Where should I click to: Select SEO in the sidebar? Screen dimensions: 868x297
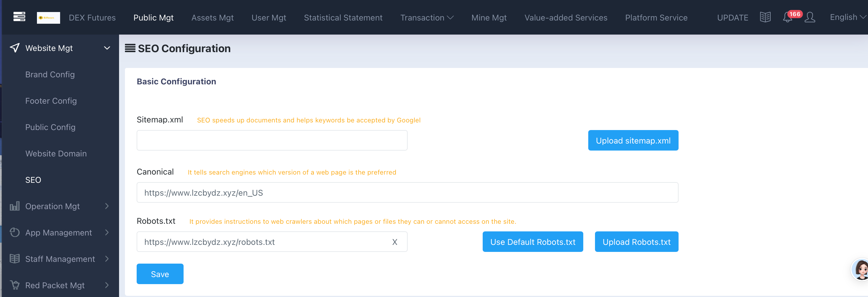pyautogui.click(x=33, y=180)
